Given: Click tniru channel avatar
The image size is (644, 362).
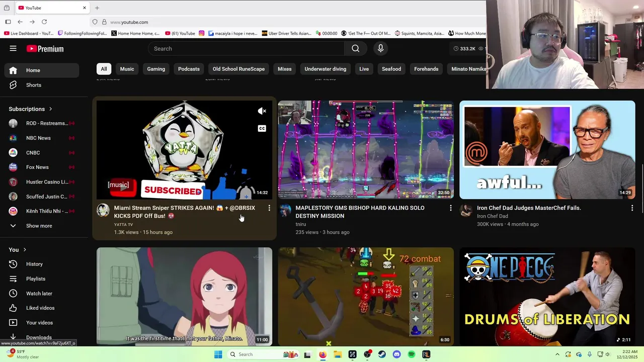Looking at the screenshot, I should pyautogui.click(x=285, y=210).
